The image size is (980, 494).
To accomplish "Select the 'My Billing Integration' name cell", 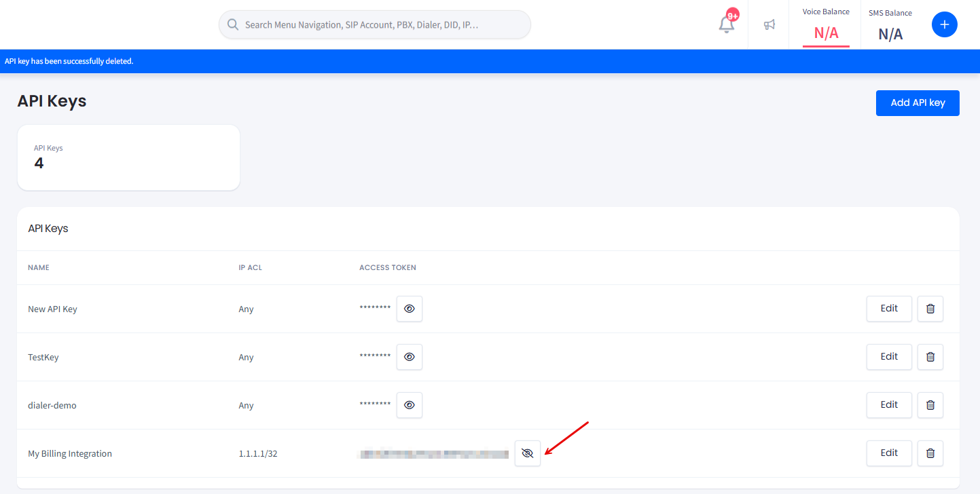I will point(70,453).
